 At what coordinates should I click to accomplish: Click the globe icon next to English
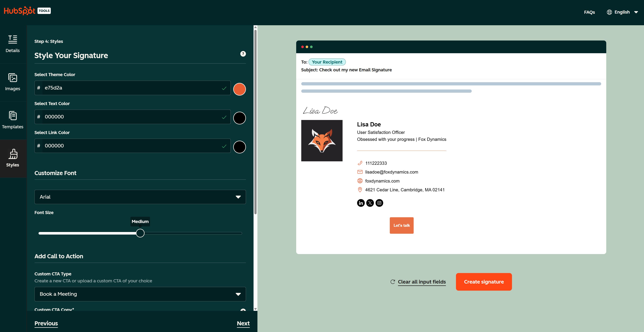[609, 12]
